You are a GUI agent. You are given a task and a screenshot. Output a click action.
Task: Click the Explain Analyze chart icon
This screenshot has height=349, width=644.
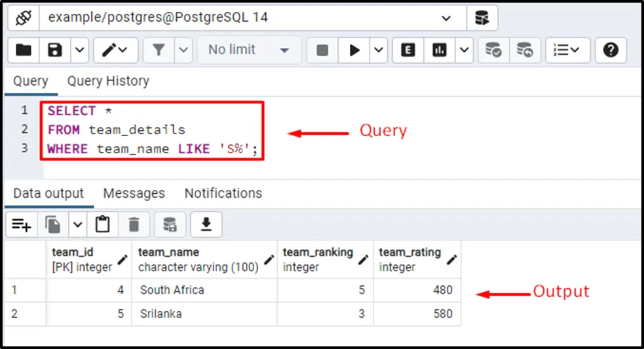click(439, 50)
